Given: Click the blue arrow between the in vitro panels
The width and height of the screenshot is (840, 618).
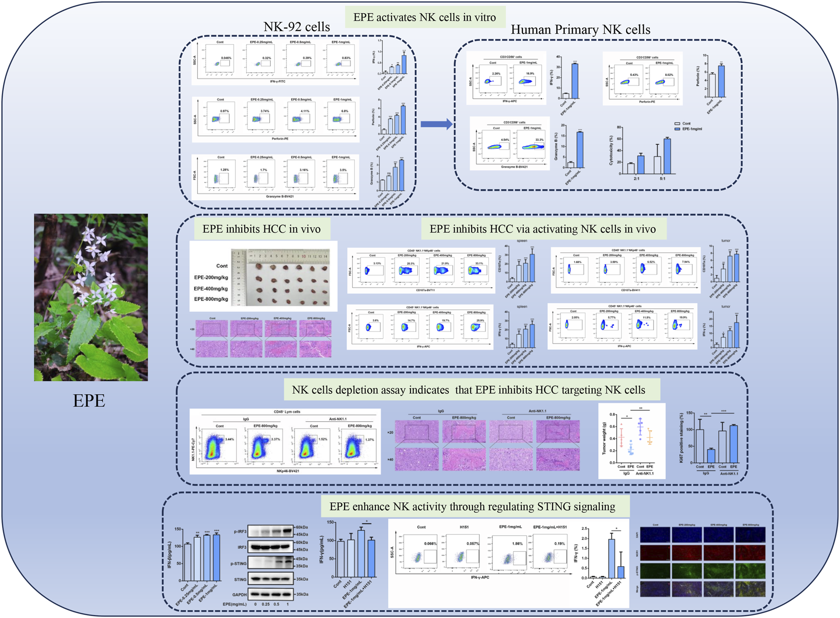Looking at the screenshot, I should click(436, 124).
